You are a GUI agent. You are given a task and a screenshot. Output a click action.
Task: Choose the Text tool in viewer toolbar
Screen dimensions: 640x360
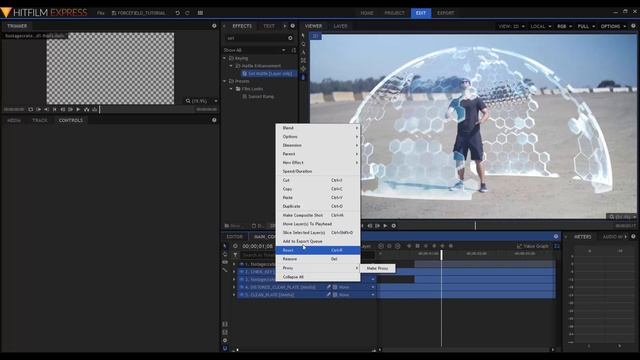pyautogui.click(x=303, y=52)
